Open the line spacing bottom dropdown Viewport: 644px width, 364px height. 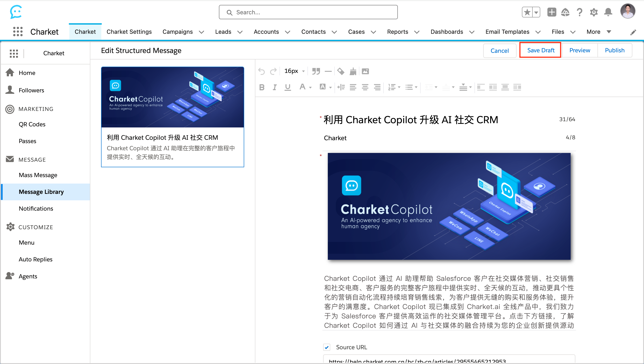pyautogui.click(x=470, y=87)
